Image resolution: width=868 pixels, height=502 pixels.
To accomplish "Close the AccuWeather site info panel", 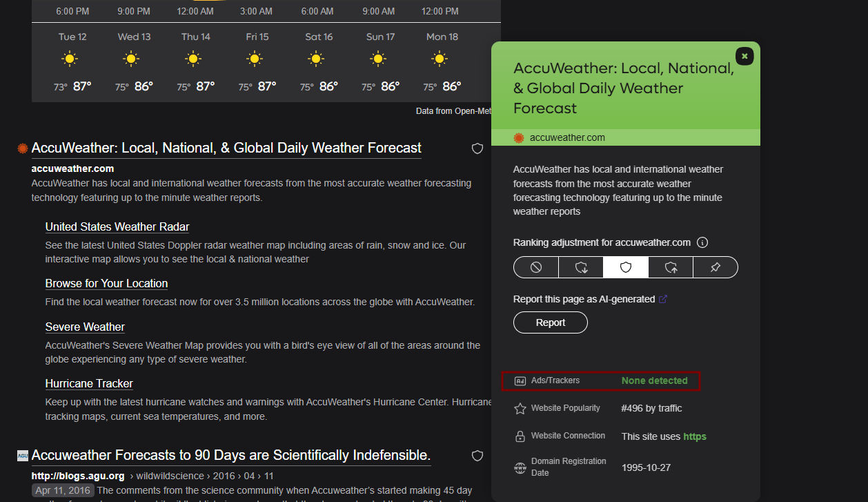I will [744, 56].
